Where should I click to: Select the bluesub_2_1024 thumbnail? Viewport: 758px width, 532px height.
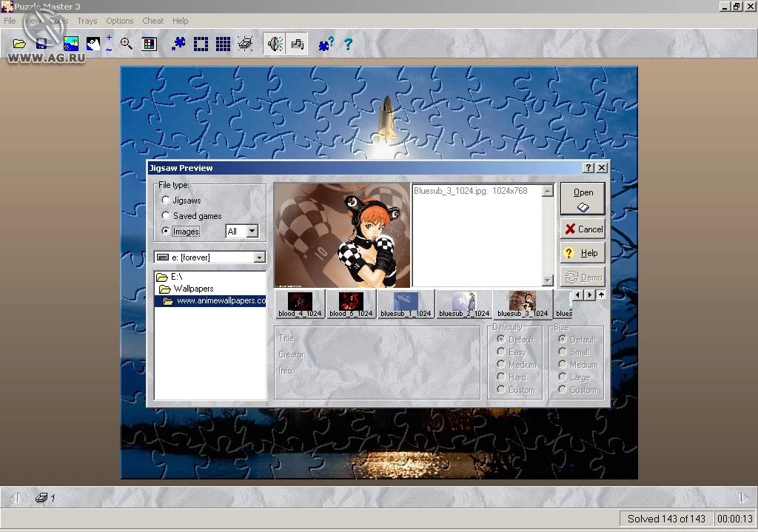click(464, 304)
